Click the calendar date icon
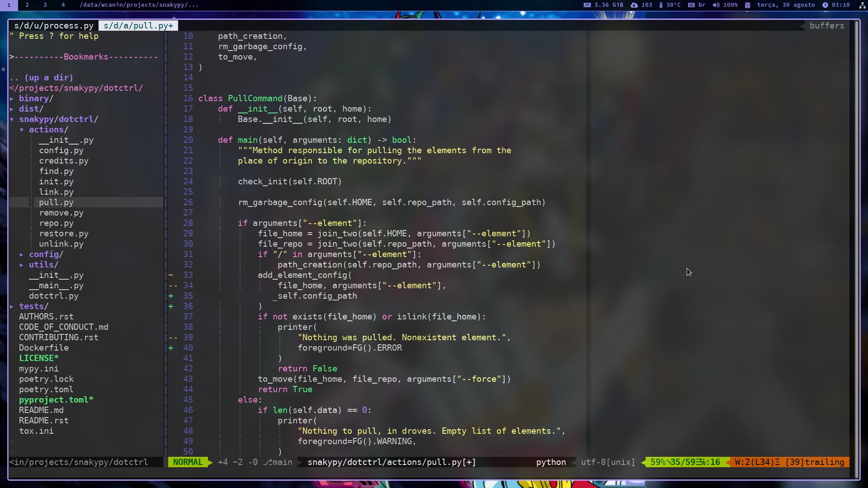This screenshot has height=488, width=868. [x=748, y=5]
